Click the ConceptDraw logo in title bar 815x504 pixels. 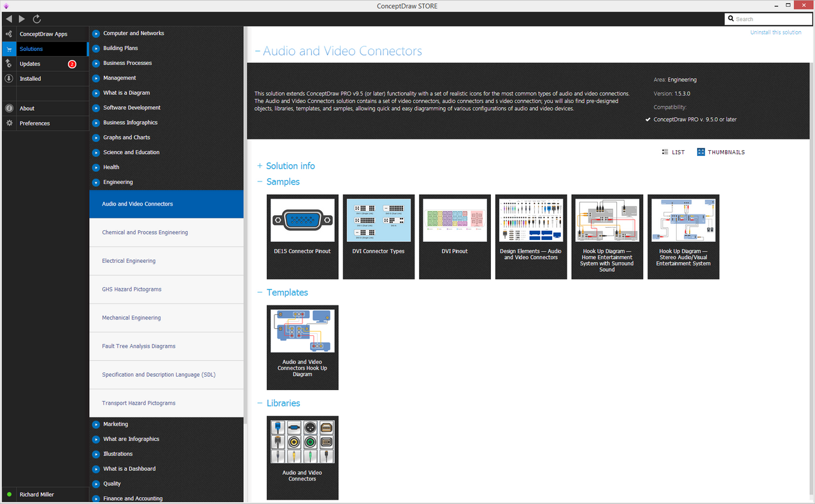click(x=5, y=5)
